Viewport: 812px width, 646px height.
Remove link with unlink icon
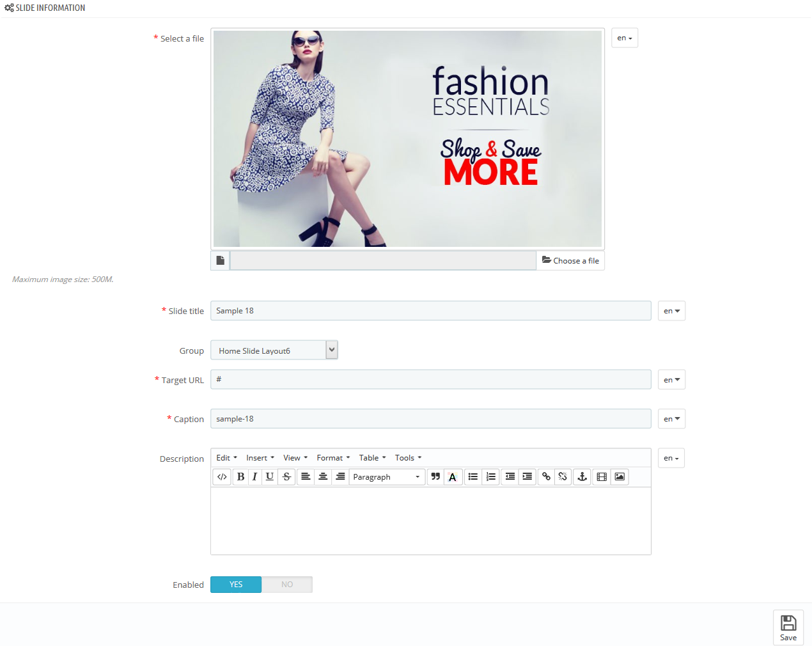click(x=563, y=477)
